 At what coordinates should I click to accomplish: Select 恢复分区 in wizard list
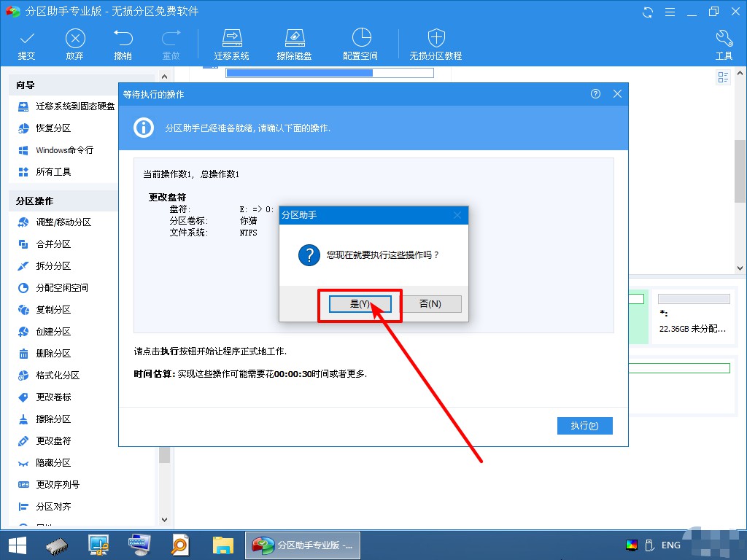pyautogui.click(x=44, y=128)
